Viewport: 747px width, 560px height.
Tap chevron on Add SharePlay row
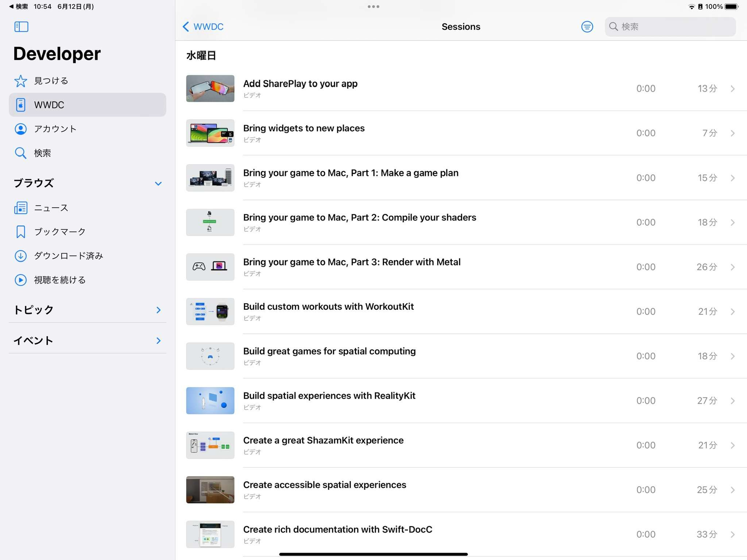click(x=732, y=89)
